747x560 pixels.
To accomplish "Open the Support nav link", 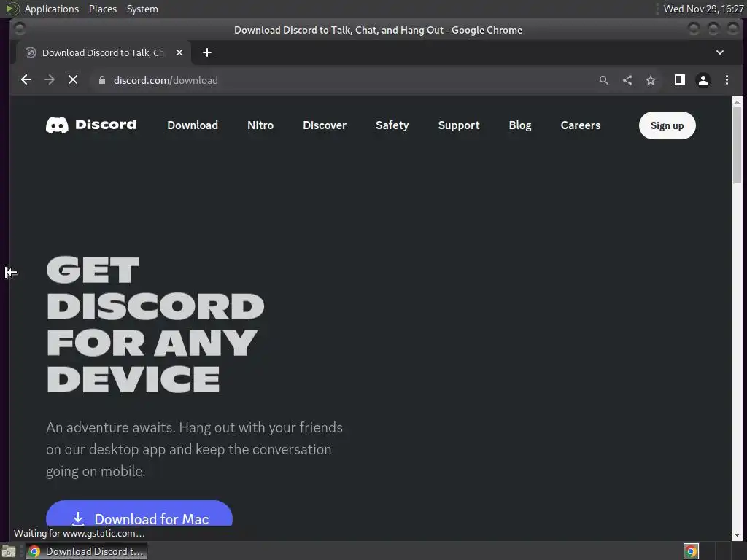I will point(459,125).
